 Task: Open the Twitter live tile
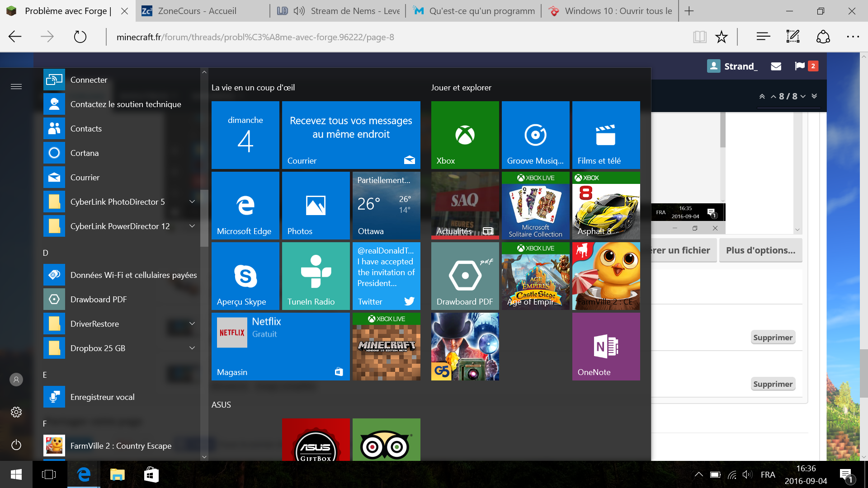[x=386, y=276]
